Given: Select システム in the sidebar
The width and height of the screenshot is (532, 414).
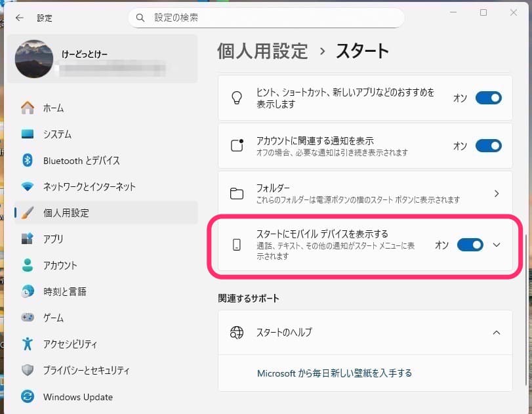Looking at the screenshot, I should click(57, 134).
